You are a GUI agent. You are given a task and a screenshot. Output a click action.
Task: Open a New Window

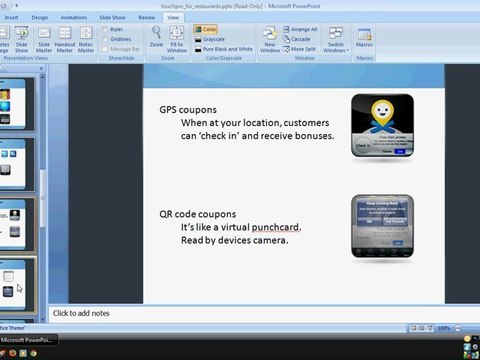coord(270,39)
